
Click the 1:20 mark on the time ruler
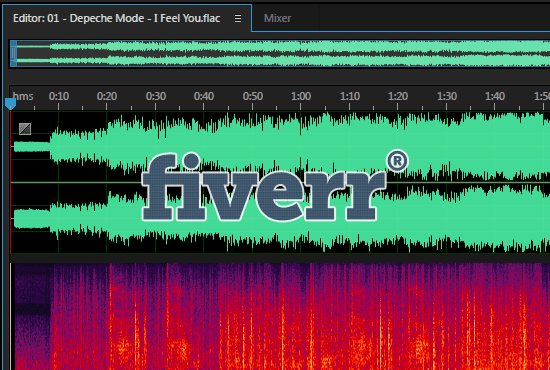coord(398,96)
